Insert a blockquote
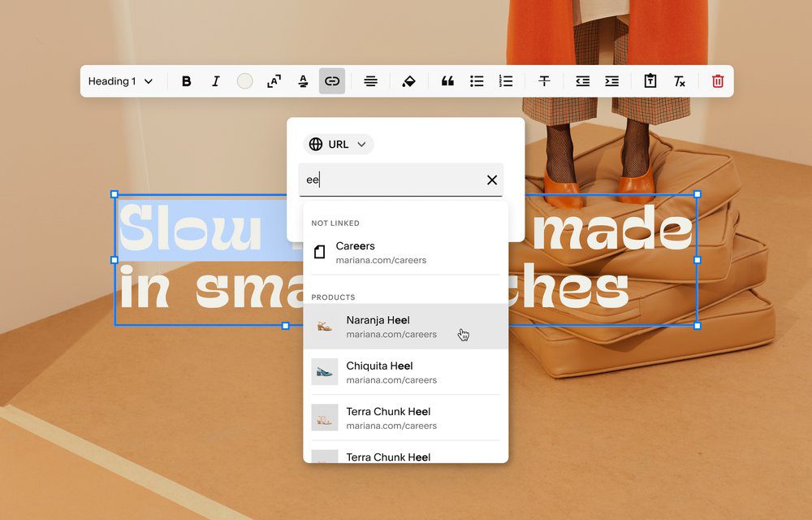 447,80
